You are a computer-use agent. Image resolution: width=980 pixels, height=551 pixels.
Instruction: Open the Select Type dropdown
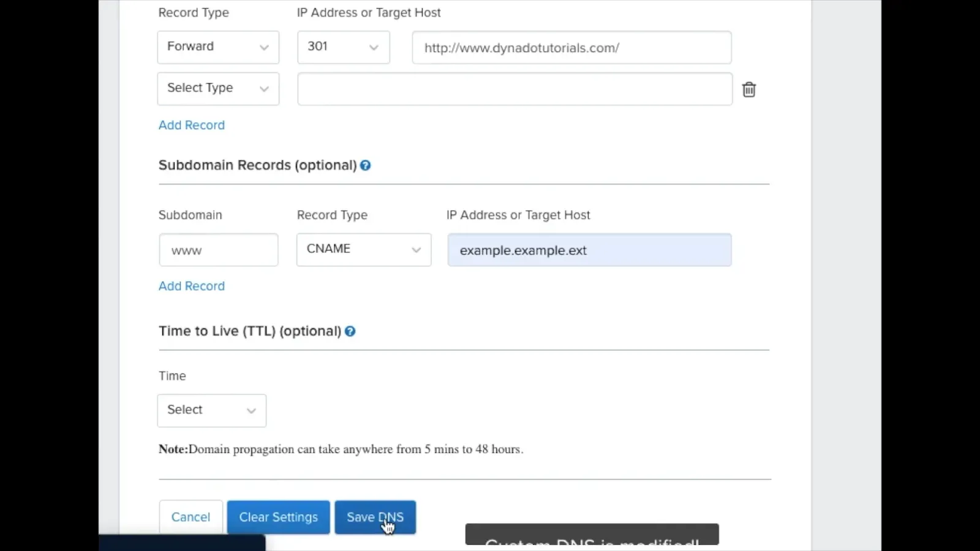[218, 89]
